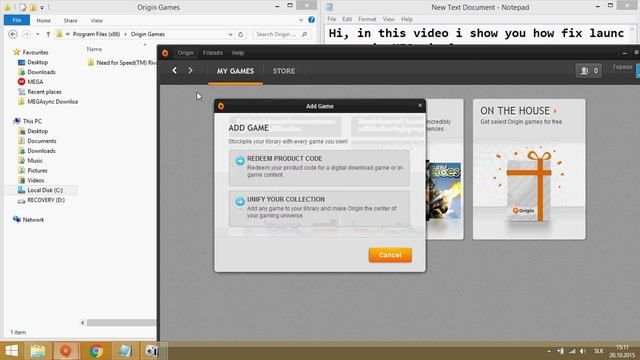Click the volume icon in system tray
640x360 pixels.
582,351
